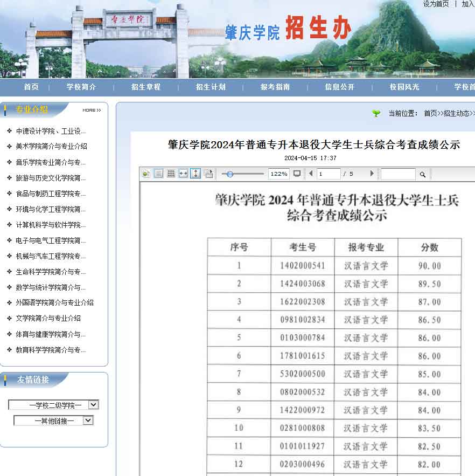Click the 122% zoom percentage field
Screen dimensions: 475x476
coord(278,174)
